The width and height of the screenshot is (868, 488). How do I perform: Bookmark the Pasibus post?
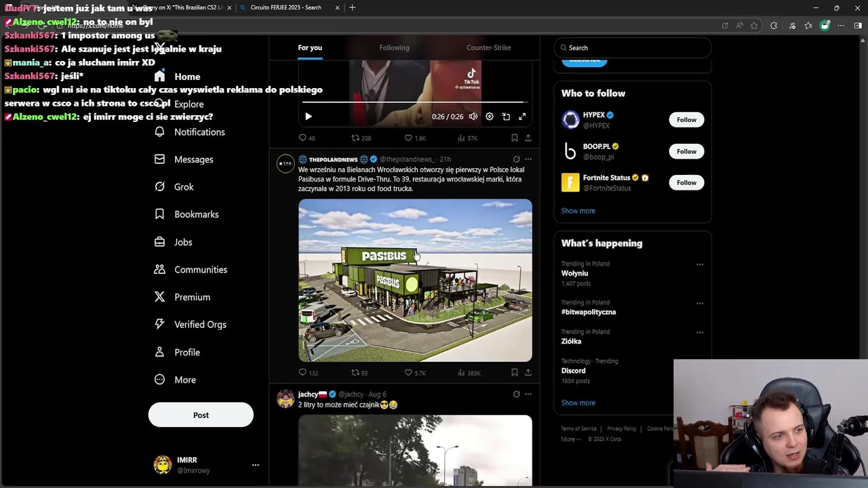point(515,373)
